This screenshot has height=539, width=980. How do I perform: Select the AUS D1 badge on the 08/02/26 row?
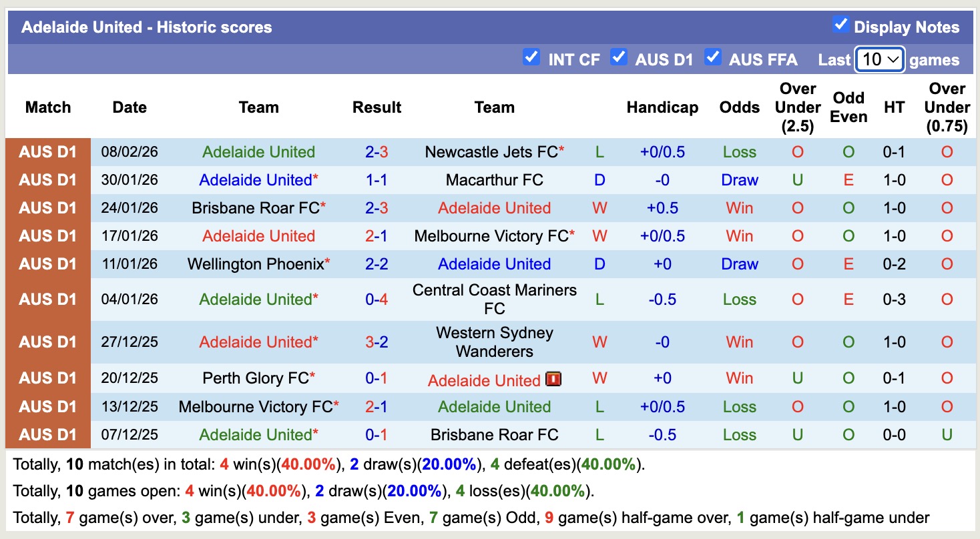47,151
